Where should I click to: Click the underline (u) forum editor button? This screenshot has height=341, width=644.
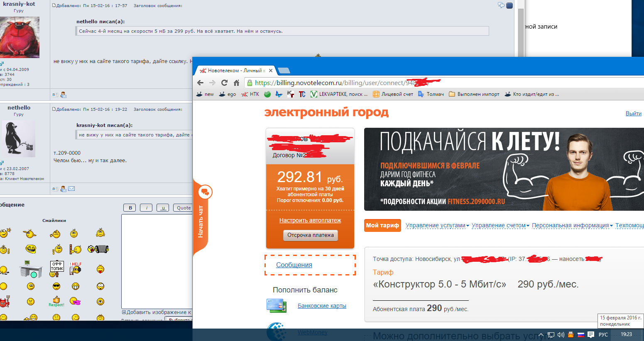tap(163, 208)
